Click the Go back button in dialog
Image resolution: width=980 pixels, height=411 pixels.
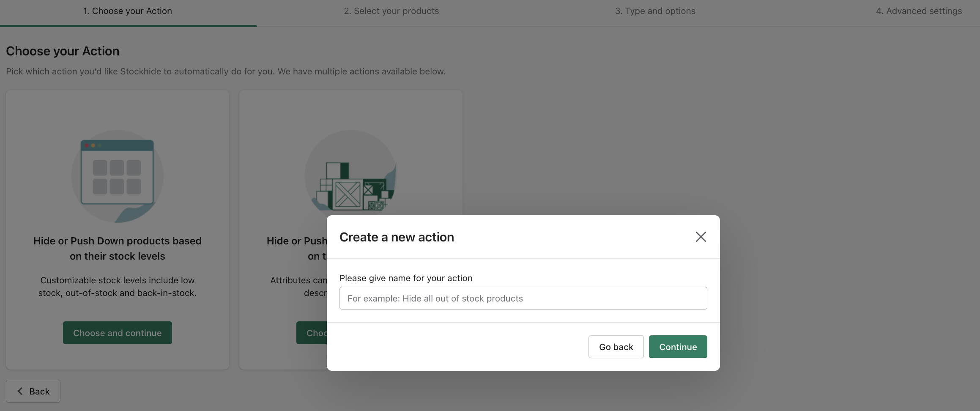pyautogui.click(x=616, y=347)
